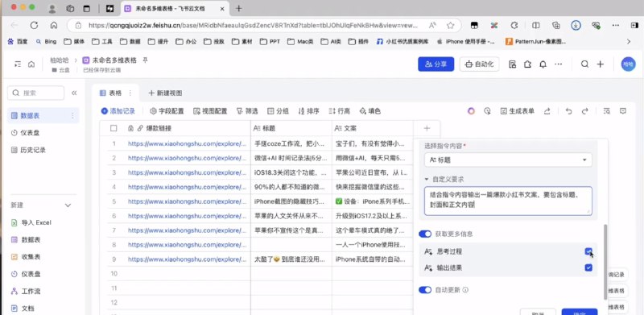Click the 分享 button

[x=436, y=64]
